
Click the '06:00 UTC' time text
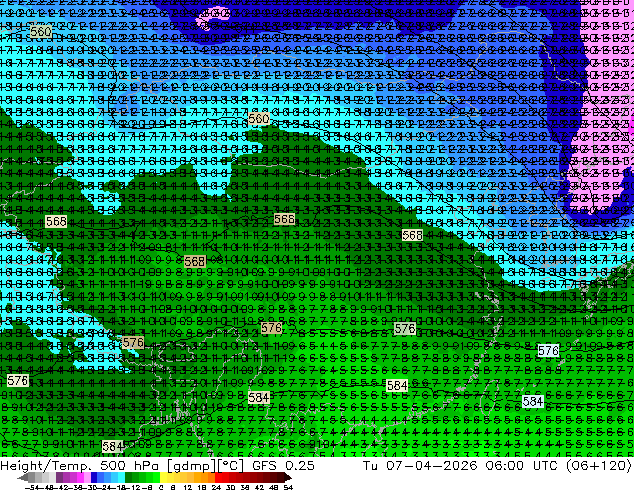click(523, 466)
